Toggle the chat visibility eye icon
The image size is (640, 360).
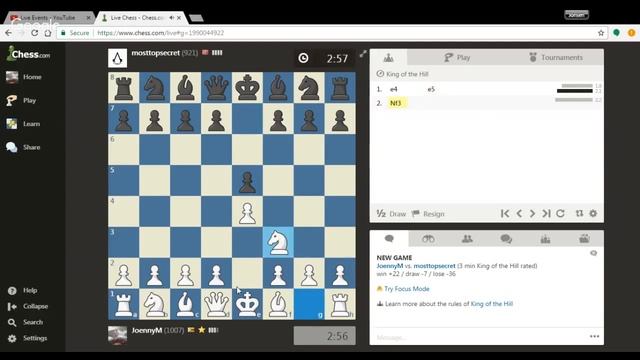tap(593, 253)
